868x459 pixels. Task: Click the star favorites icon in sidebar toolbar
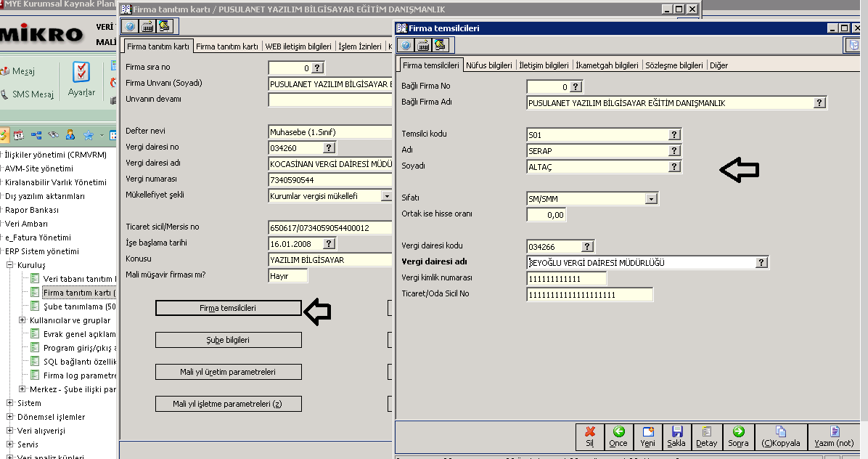pos(88,135)
